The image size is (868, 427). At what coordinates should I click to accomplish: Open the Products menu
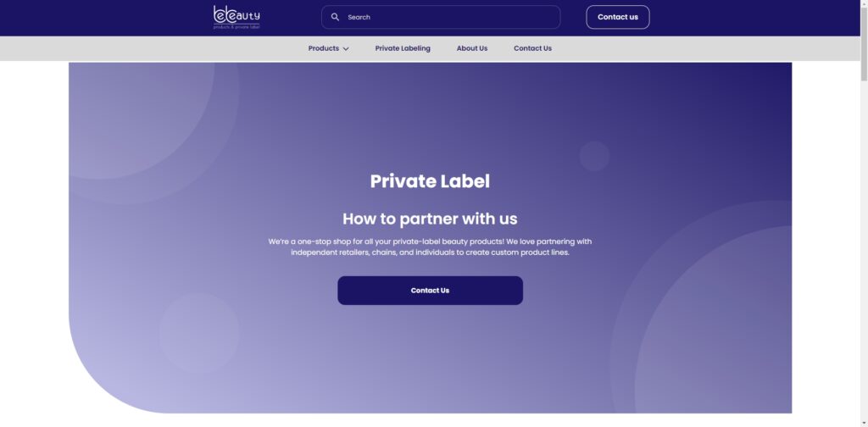324,48
